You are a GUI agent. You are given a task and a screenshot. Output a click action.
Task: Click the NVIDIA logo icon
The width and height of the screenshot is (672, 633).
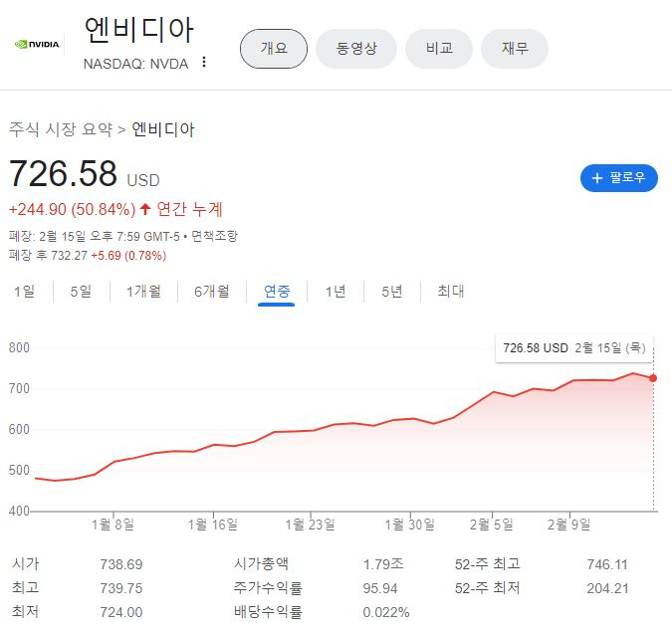[x=37, y=44]
